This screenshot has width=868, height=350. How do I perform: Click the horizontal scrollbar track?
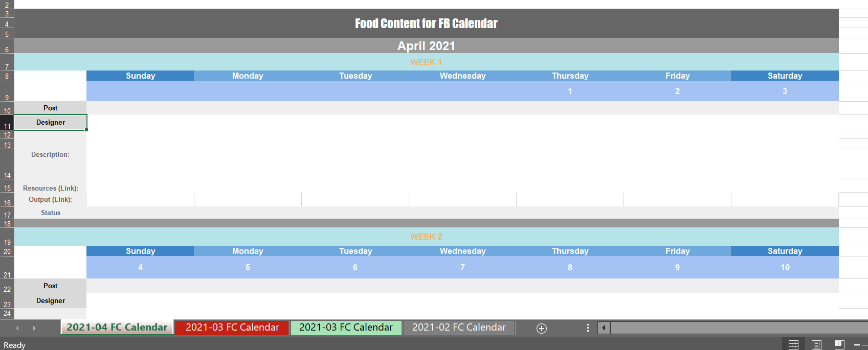[x=737, y=328]
